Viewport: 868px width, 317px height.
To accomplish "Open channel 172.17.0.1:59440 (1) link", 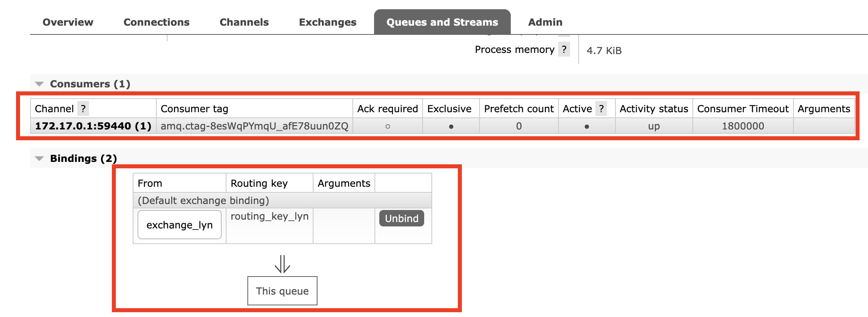I will point(93,126).
